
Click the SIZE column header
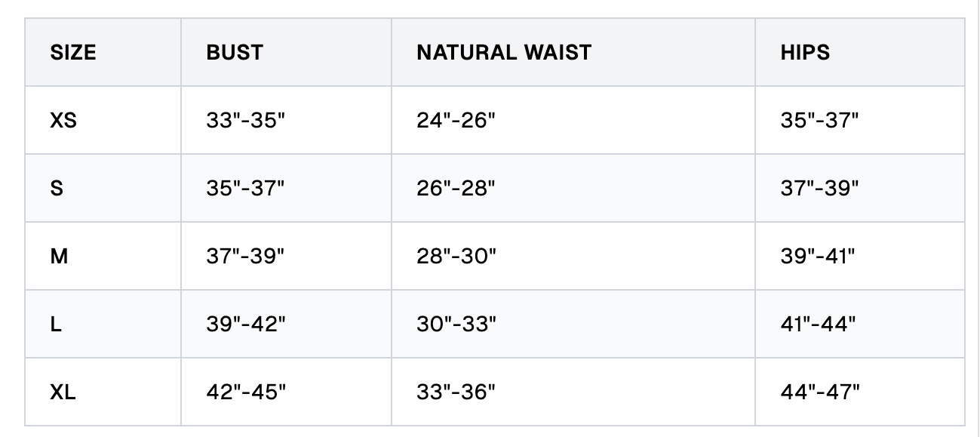coord(73,53)
